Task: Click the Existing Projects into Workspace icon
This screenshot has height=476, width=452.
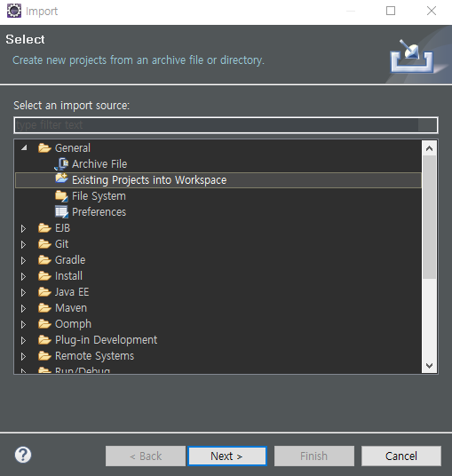Action: [61, 178]
